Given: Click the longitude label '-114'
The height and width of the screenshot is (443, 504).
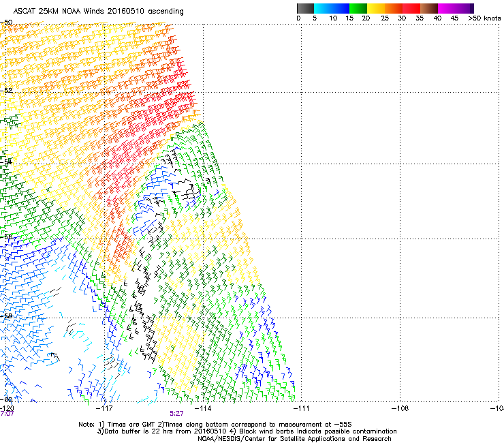Looking at the screenshot, I should (203, 408).
